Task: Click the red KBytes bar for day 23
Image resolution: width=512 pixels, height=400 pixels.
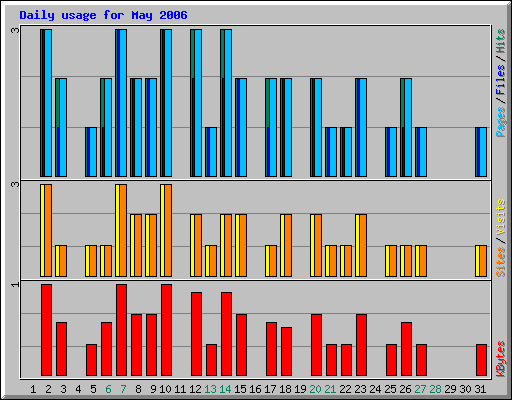Action: [362, 345]
